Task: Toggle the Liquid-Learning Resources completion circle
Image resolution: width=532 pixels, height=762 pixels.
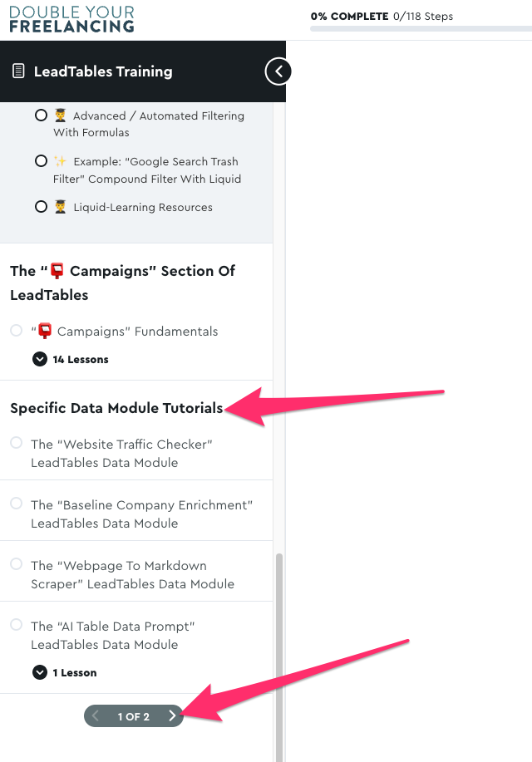Action: [x=41, y=207]
